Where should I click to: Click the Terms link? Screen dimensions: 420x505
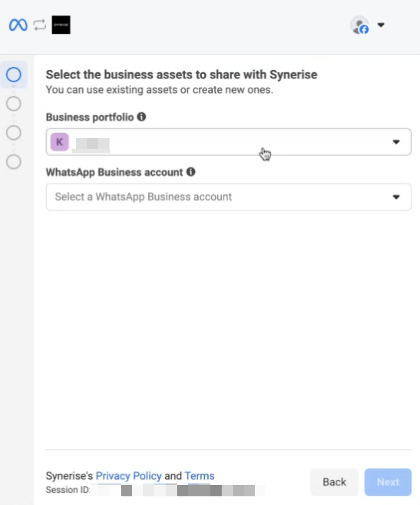click(199, 476)
